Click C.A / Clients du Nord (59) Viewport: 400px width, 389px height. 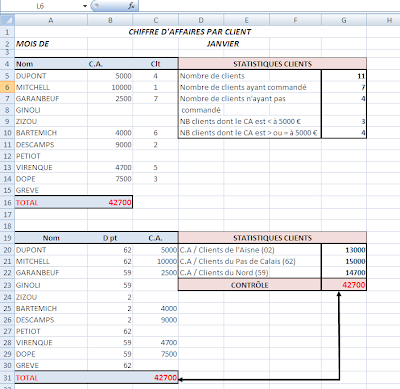point(224,273)
